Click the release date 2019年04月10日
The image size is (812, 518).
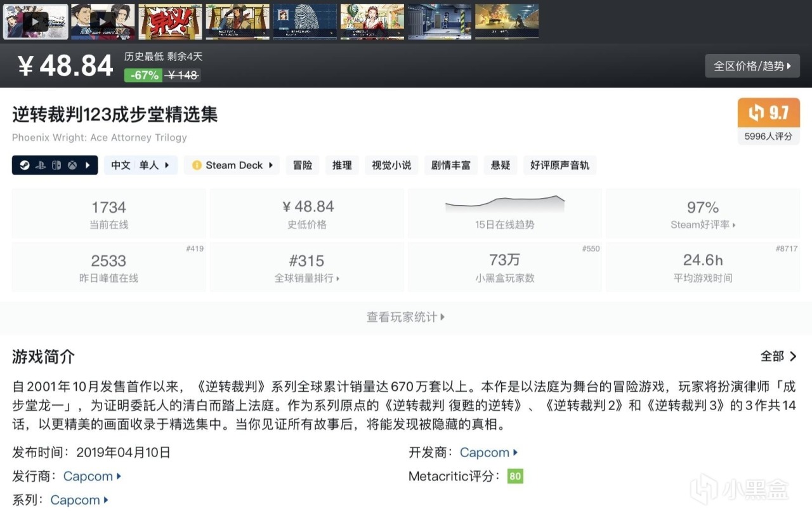click(123, 453)
